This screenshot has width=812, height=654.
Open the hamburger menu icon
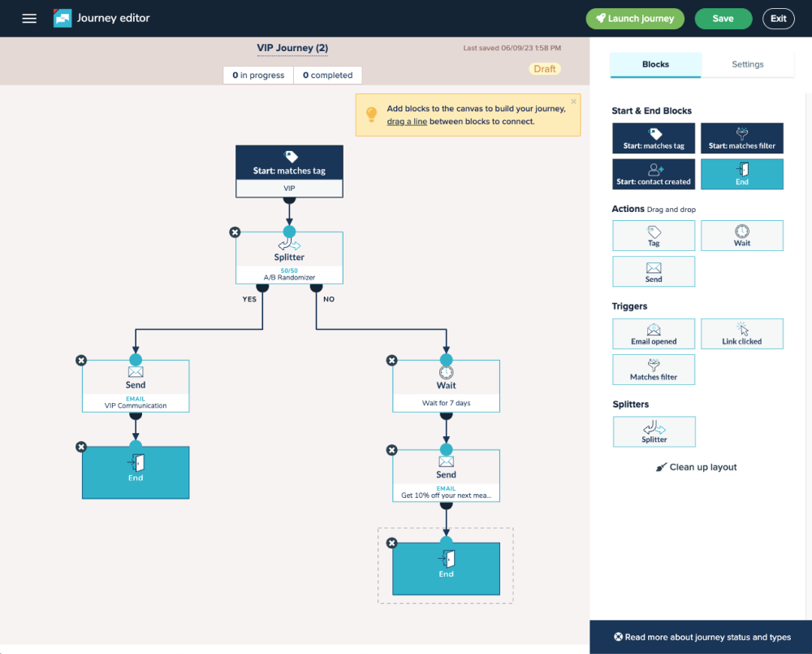coord(29,19)
